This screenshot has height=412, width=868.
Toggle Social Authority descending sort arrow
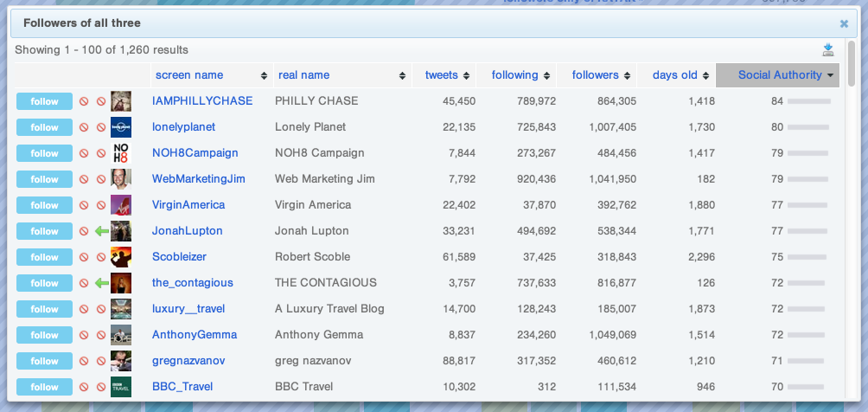pyautogui.click(x=830, y=76)
